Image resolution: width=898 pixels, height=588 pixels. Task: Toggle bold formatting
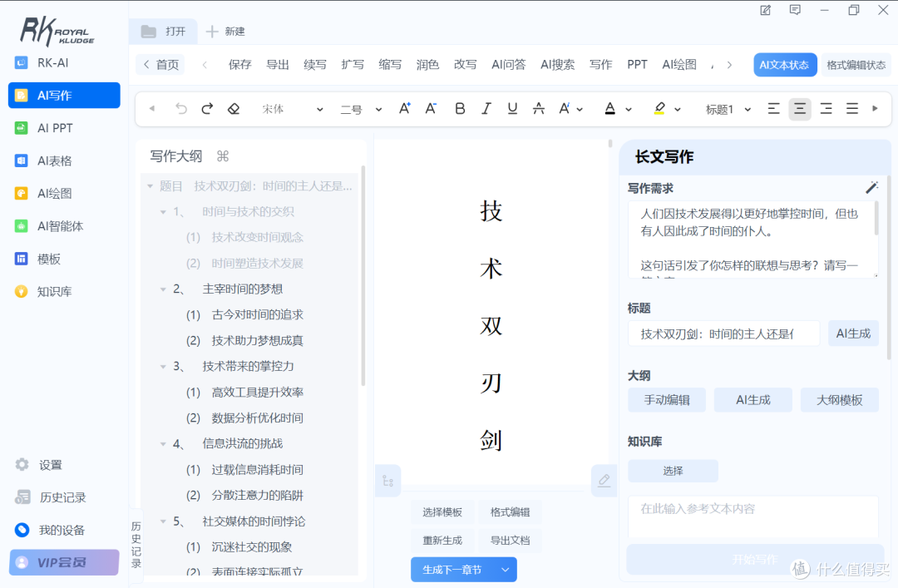coord(460,108)
